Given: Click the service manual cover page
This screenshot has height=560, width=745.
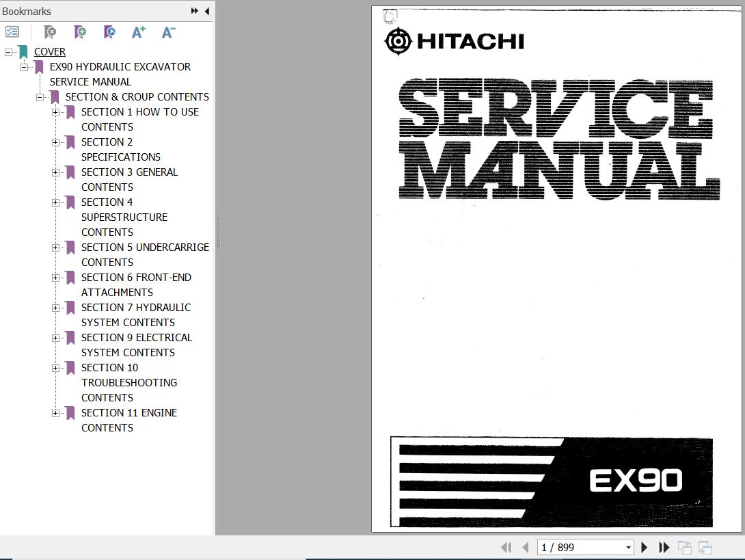Looking at the screenshot, I should coord(556,269).
